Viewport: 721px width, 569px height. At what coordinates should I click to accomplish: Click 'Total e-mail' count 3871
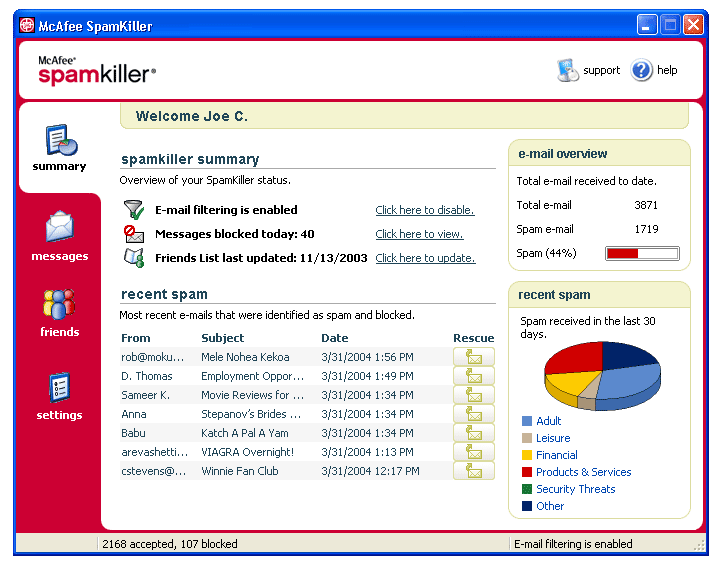(x=646, y=205)
